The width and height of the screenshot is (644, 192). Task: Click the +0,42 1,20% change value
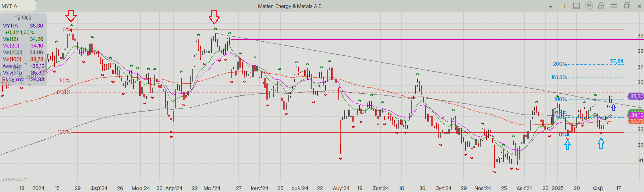coord(19,32)
